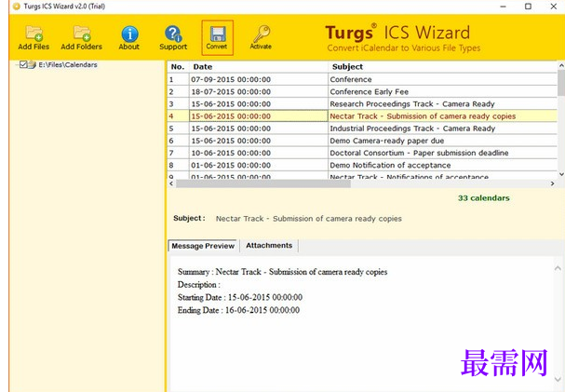565x392 pixels.
Task: Click the table's horizontal scrollbar thumb
Action: tap(263, 183)
